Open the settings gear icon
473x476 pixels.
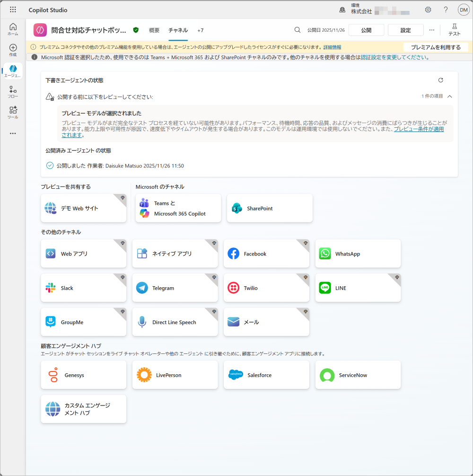click(x=428, y=9)
